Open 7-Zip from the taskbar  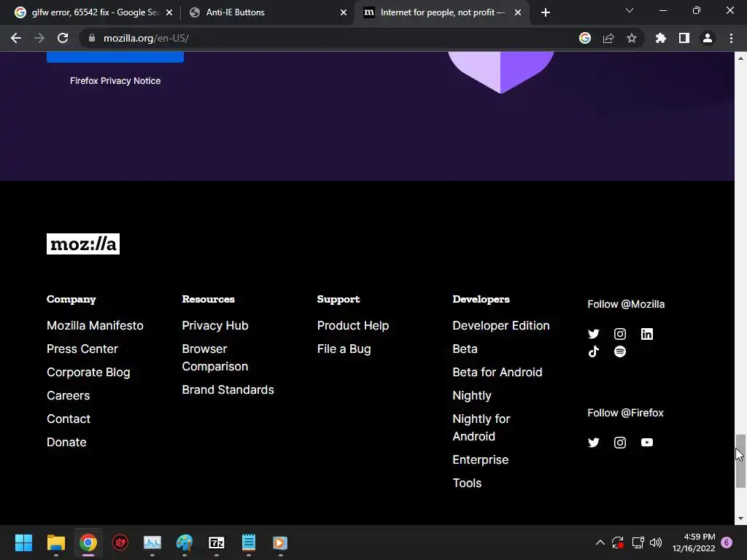coord(216,542)
